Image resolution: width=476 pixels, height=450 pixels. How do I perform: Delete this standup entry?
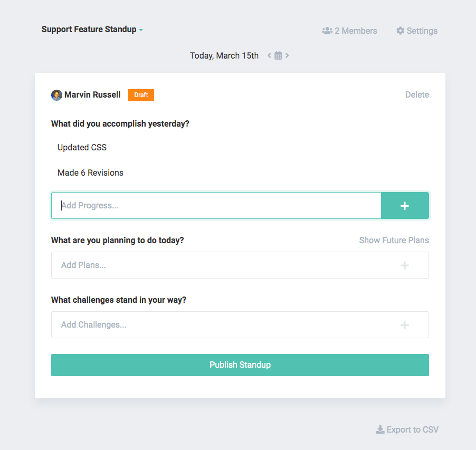coord(417,94)
